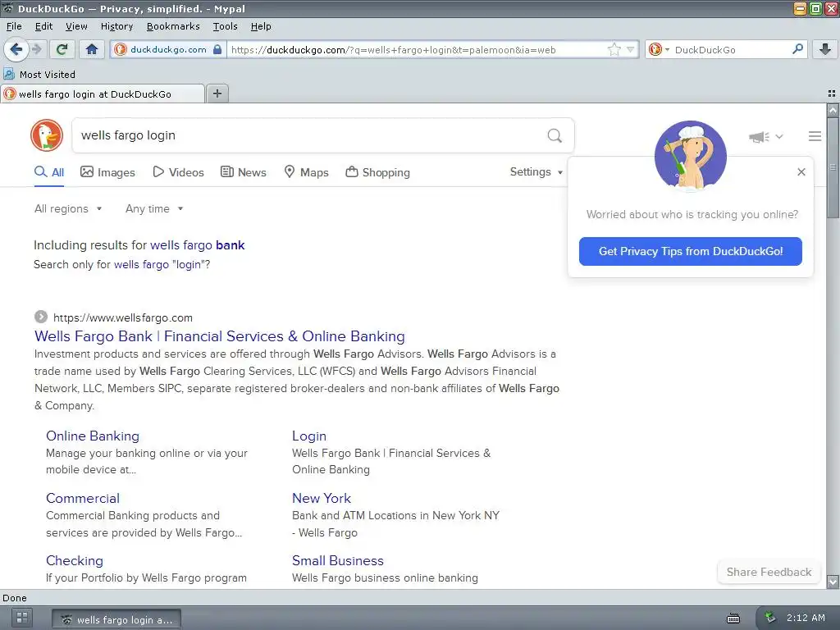This screenshot has width=840, height=630.
Task: Click the browser search box magnifier
Action: [797, 49]
